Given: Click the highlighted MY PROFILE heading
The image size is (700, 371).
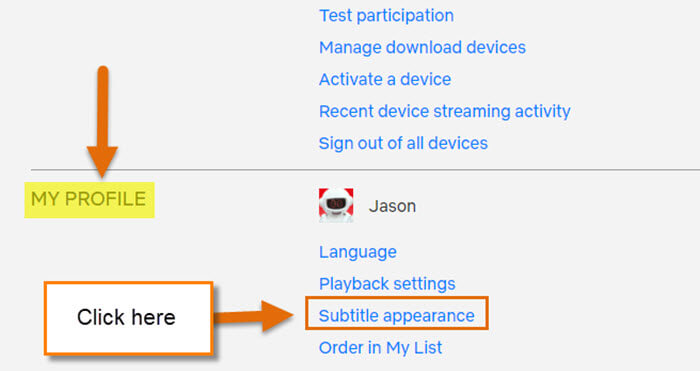Looking at the screenshot, I should [x=89, y=200].
